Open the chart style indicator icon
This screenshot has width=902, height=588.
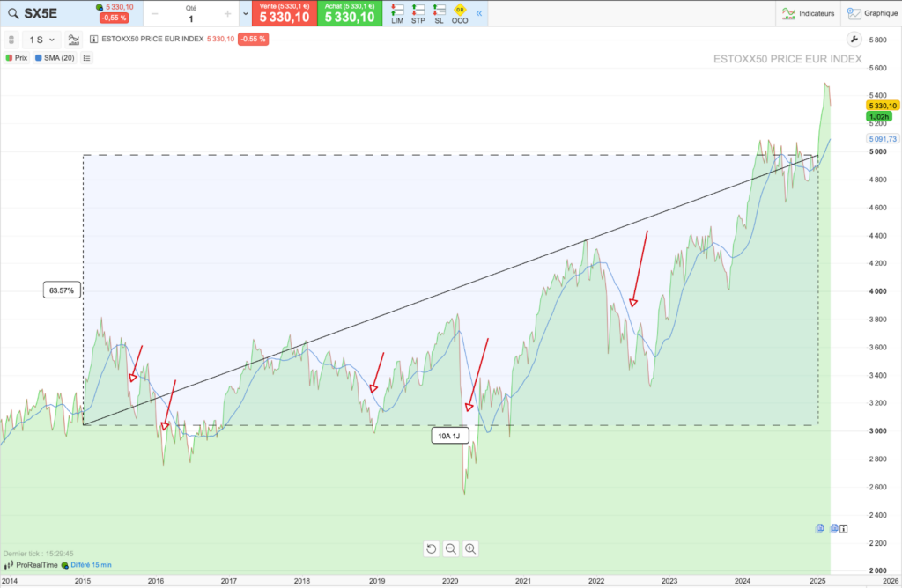74,40
